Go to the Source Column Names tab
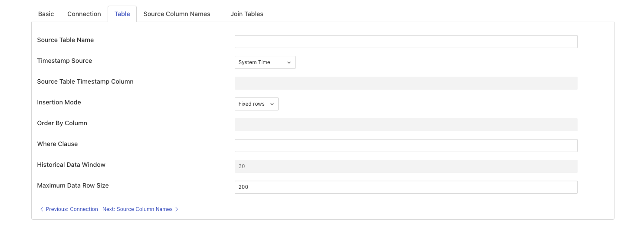 click(x=177, y=14)
